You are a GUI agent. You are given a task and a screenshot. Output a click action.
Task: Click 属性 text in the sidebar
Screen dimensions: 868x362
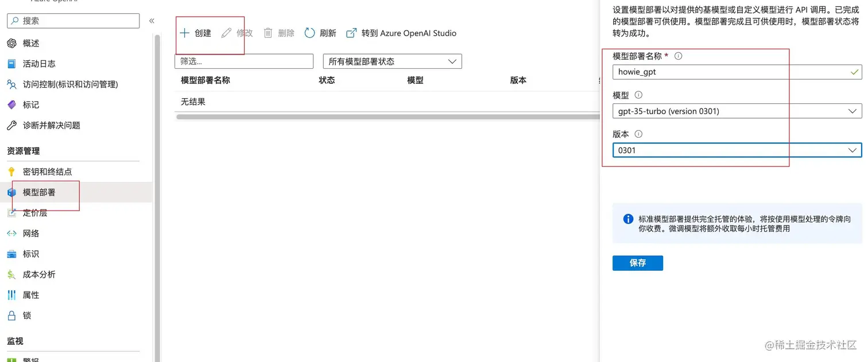[31, 295]
